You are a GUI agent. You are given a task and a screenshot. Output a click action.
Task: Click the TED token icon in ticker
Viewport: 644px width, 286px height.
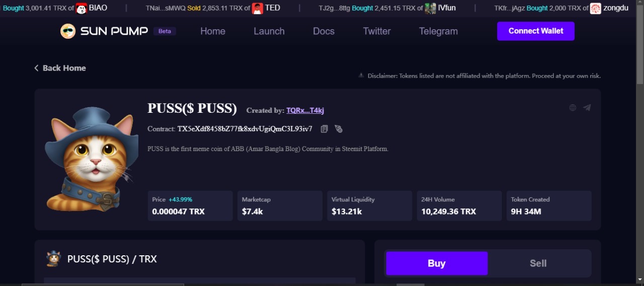pos(258,9)
